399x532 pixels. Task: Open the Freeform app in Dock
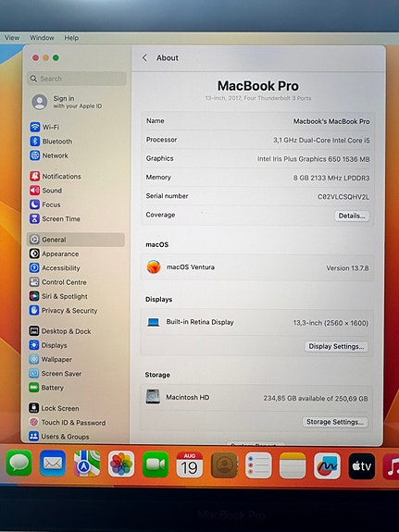pyautogui.click(x=327, y=465)
